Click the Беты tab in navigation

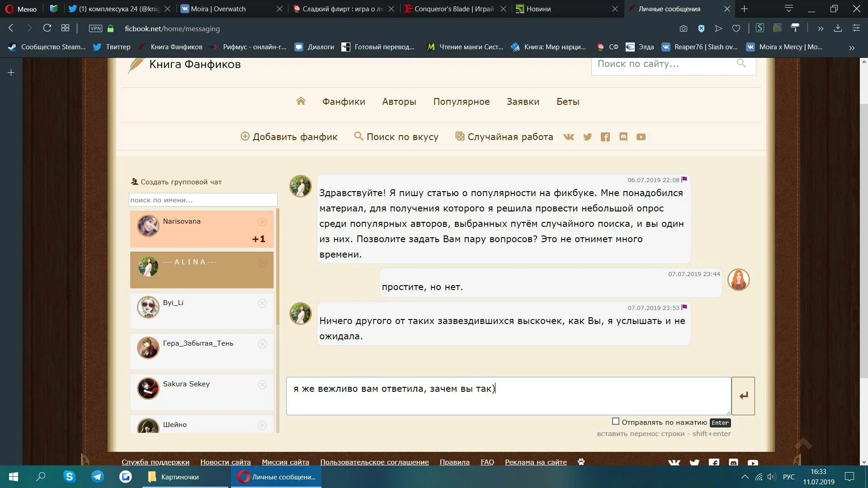pos(567,101)
